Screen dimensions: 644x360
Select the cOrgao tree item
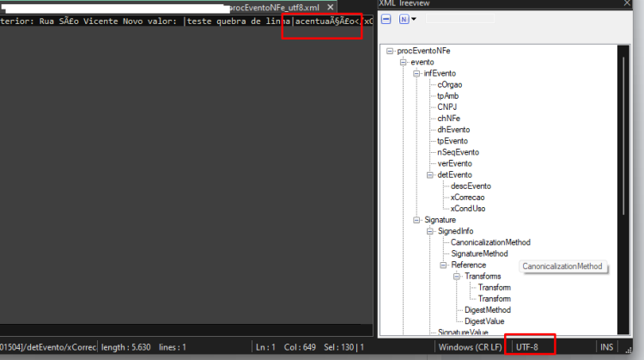(x=450, y=85)
